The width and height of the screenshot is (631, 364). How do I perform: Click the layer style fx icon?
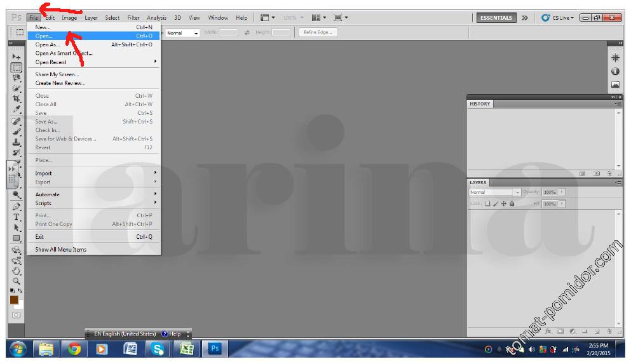548,331
